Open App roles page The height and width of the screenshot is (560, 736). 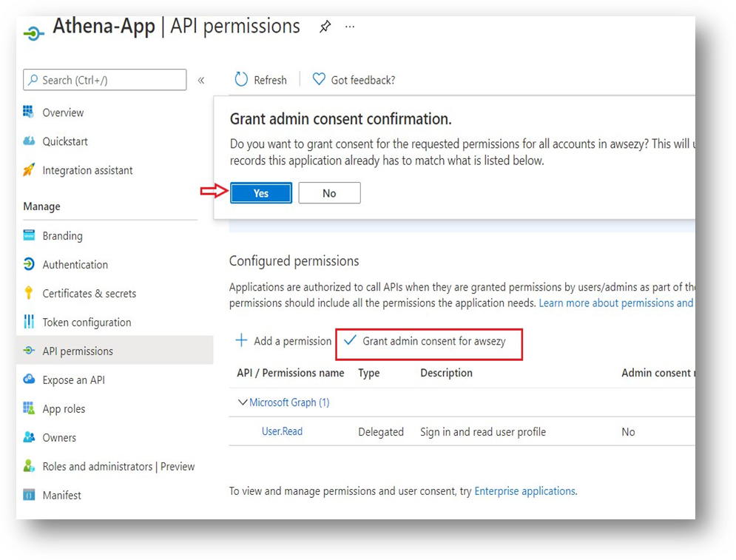click(x=64, y=409)
